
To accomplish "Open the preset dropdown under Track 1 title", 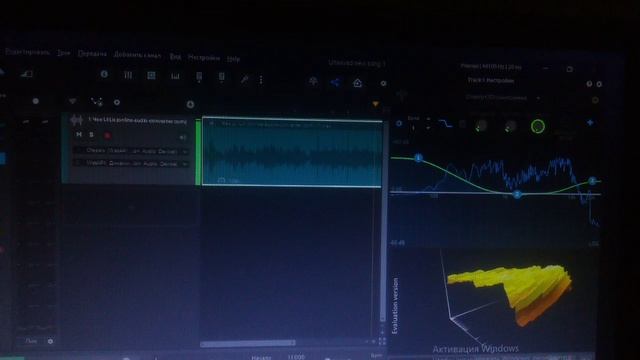I will (503, 98).
